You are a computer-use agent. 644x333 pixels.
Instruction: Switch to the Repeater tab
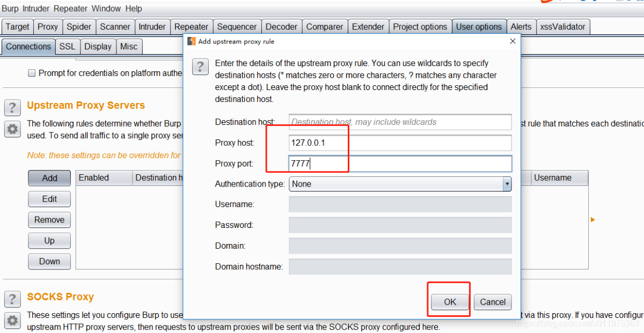coord(191,27)
